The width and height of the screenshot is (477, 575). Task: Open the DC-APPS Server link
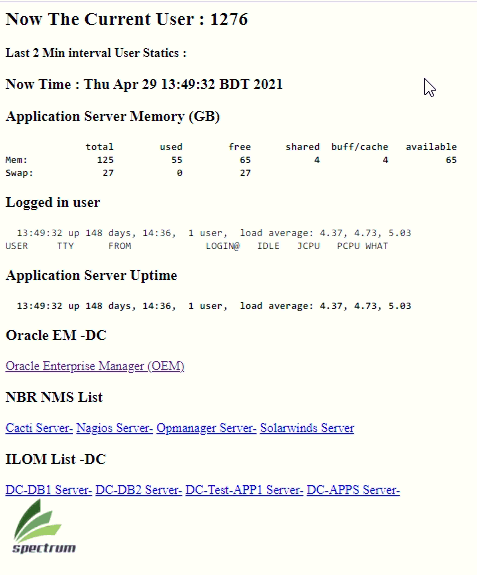tap(353, 490)
